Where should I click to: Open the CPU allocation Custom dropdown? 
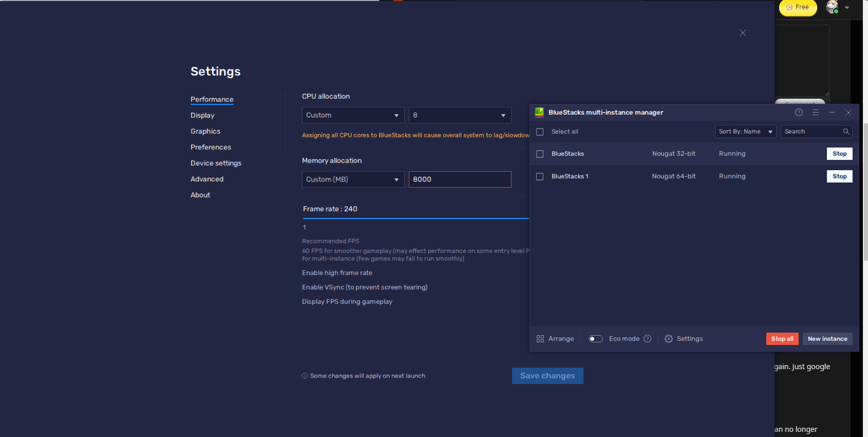click(x=353, y=115)
